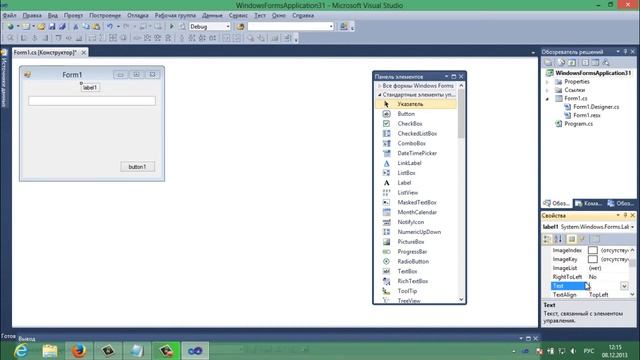Switch Properties window to the Events lightning view
Viewport: 640px width, 360px height.
click(x=582, y=239)
